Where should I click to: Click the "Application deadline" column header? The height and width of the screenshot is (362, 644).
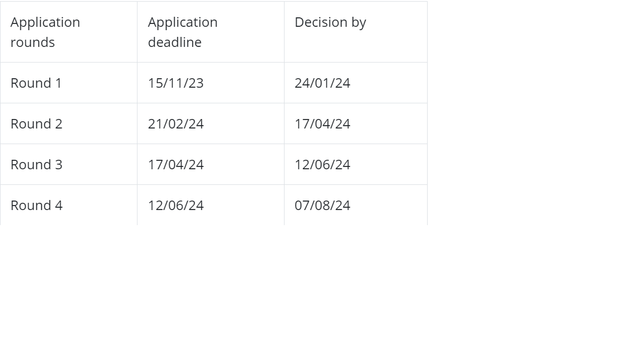pyautogui.click(x=182, y=32)
